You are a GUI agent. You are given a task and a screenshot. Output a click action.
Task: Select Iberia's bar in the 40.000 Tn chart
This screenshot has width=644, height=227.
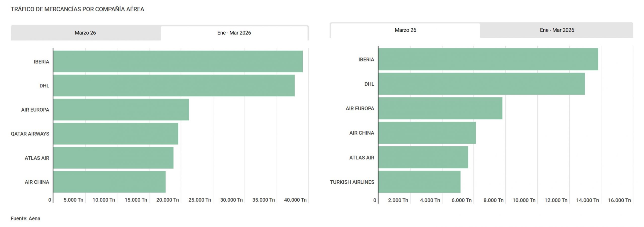[178, 61]
